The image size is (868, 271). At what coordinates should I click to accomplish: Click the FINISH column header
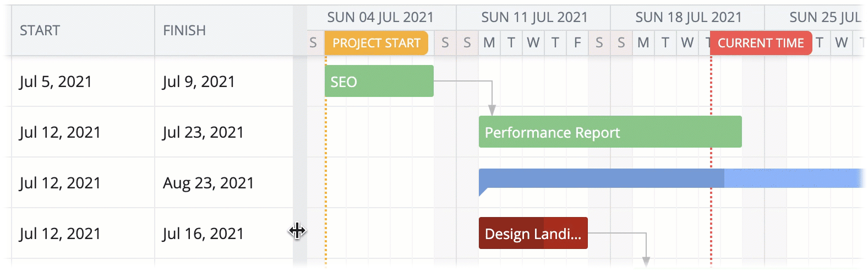click(184, 30)
